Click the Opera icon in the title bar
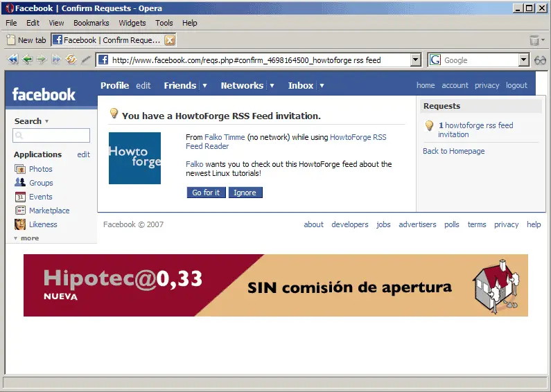Viewport: 551px width, 392px height. coord(10,8)
